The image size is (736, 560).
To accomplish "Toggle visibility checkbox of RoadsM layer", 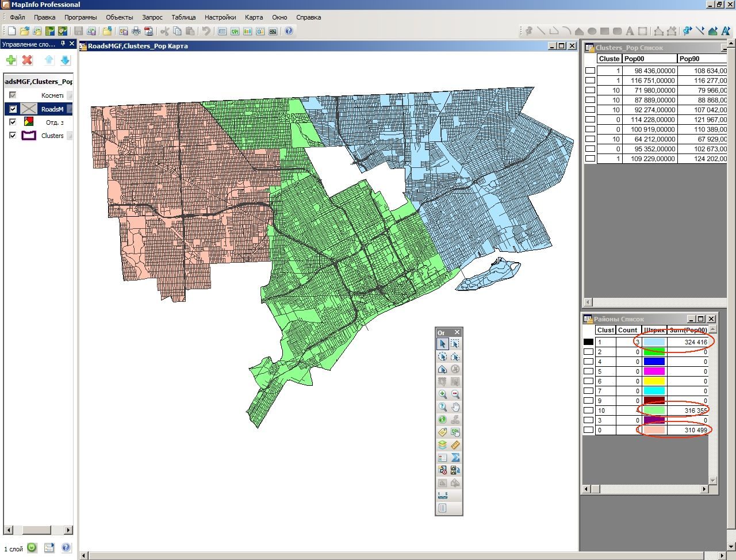I will pyautogui.click(x=13, y=109).
